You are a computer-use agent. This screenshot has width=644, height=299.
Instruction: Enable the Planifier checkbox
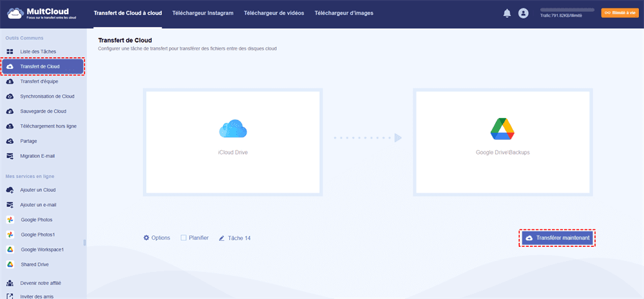point(184,237)
